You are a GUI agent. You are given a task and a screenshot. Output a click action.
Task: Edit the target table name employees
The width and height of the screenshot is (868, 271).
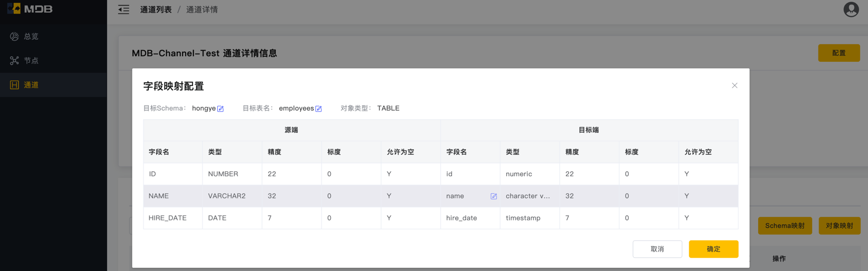click(319, 109)
